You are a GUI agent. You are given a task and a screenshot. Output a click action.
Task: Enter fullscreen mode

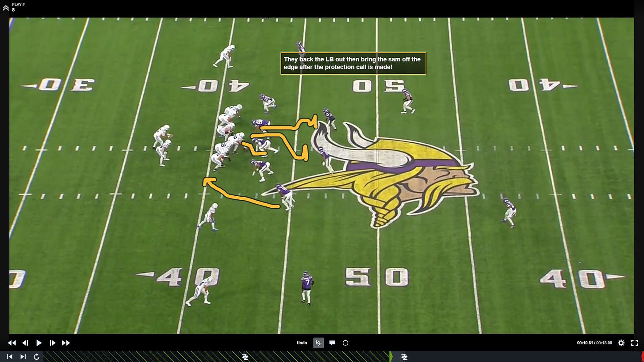click(x=634, y=343)
